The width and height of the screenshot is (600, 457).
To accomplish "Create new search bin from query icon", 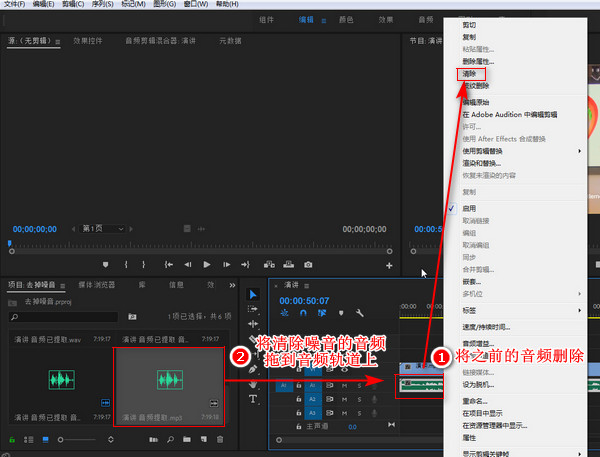I will tap(132, 317).
